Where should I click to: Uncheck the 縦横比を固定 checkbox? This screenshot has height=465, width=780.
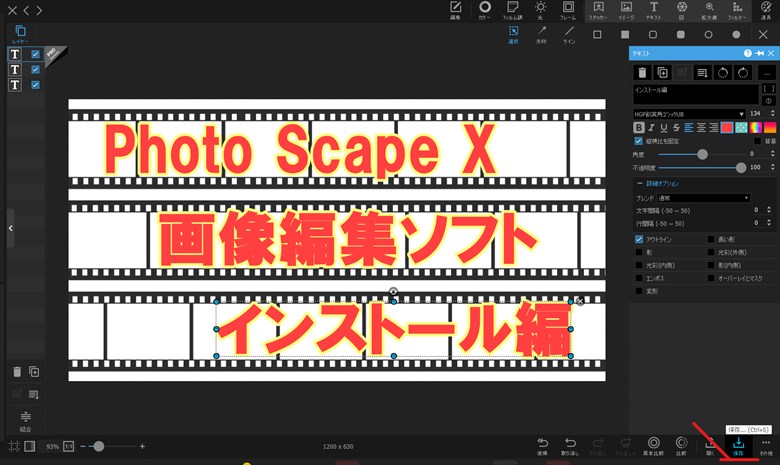(x=639, y=141)
